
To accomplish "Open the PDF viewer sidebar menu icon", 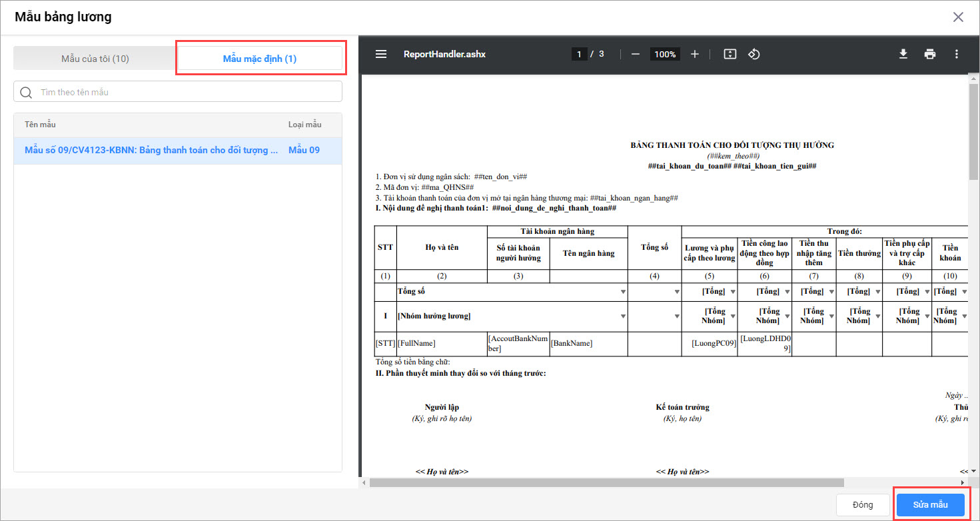I will [381, 54].
